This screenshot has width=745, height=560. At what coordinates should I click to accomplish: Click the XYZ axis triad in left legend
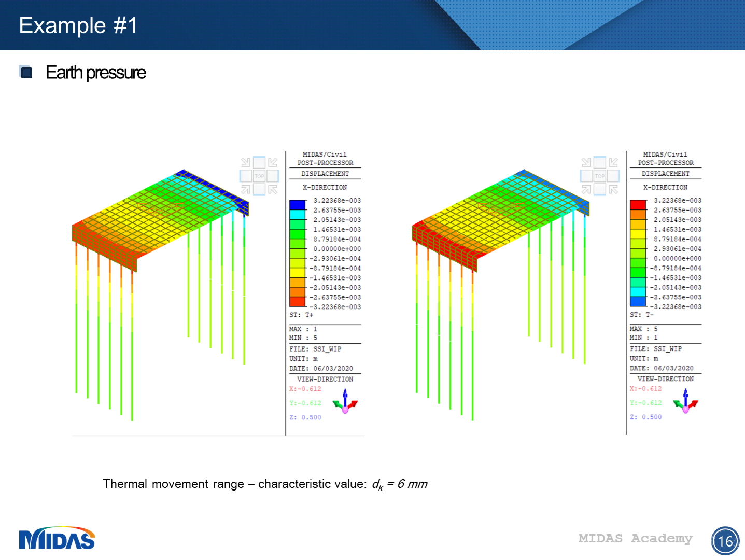[345, 401]
